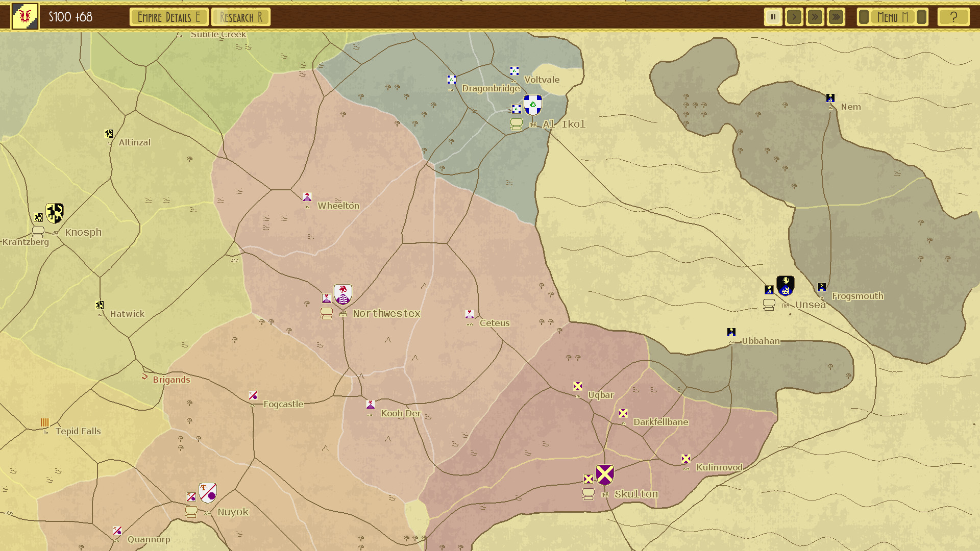Click the pause button to stop time
Image resolution: width=980 pixels, height=551 pixels.
tap(773, 17)
